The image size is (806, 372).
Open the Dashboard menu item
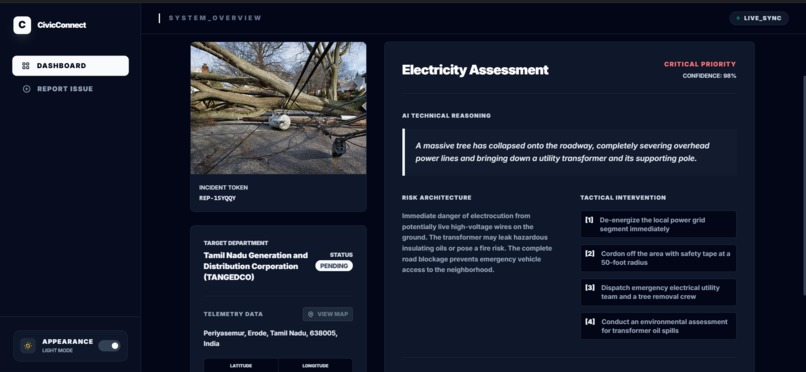pyautogui.click(x=70, y=66)
